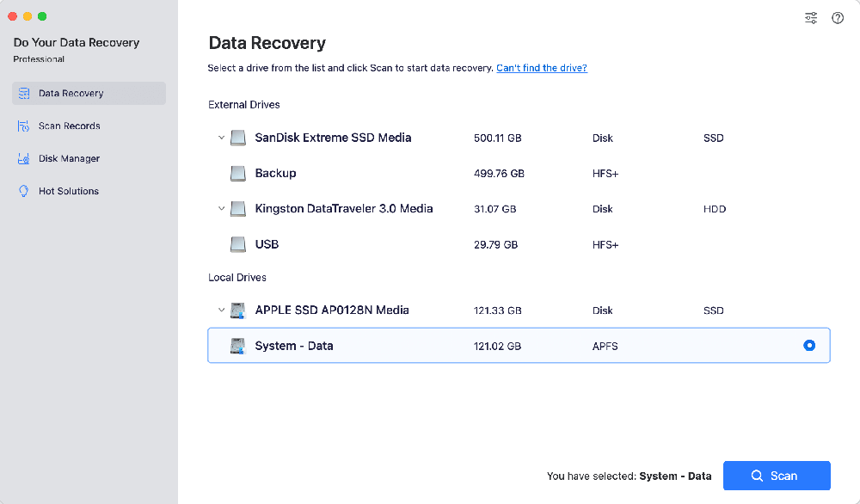Screen dimensions: 860x504
Task: Collapse the Kingston DataTraveler 3.0 Media entry
Action: 221,208
